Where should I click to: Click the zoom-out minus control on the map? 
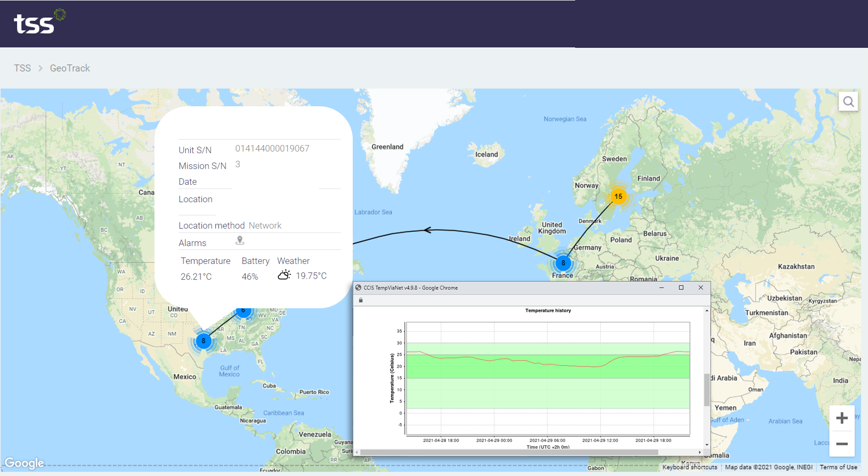[x=841, y=444]
